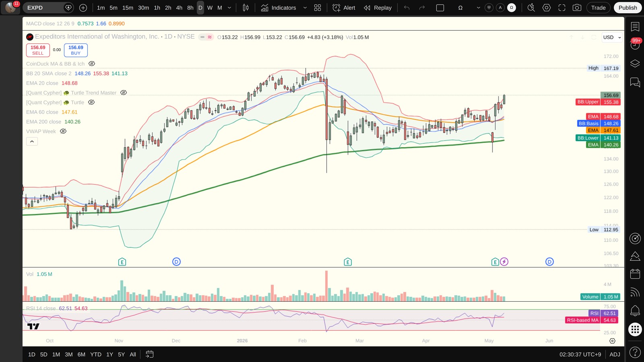Start bar Replay mode
Image resolution: width=644 pixels, height=362 pixels.
378,8
